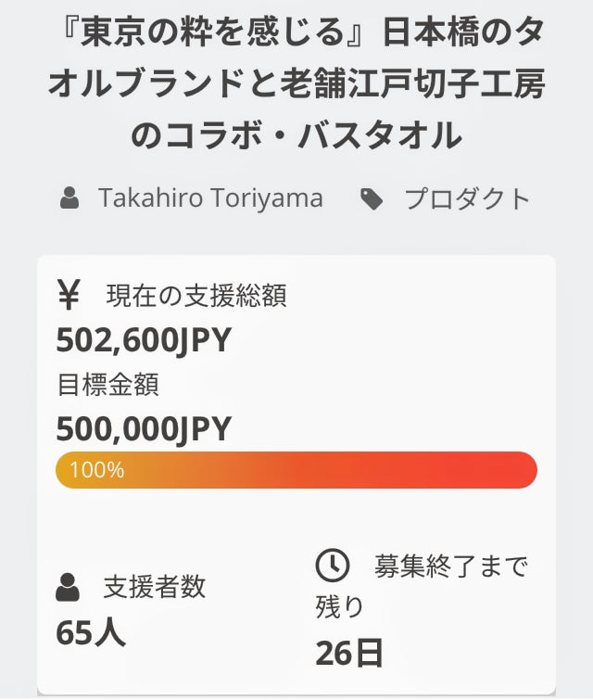Click the clock icon for remaining time

click(333, 565)
